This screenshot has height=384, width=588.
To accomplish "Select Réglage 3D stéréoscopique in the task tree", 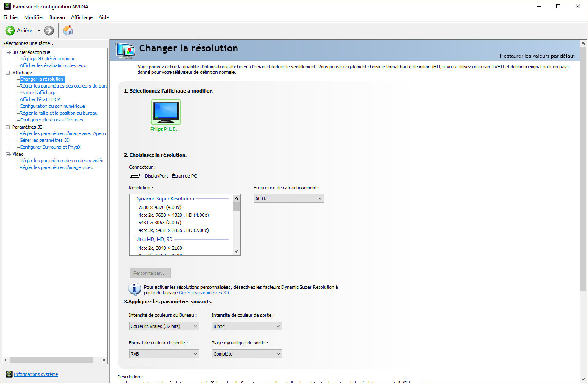I will tap(48, 59).
